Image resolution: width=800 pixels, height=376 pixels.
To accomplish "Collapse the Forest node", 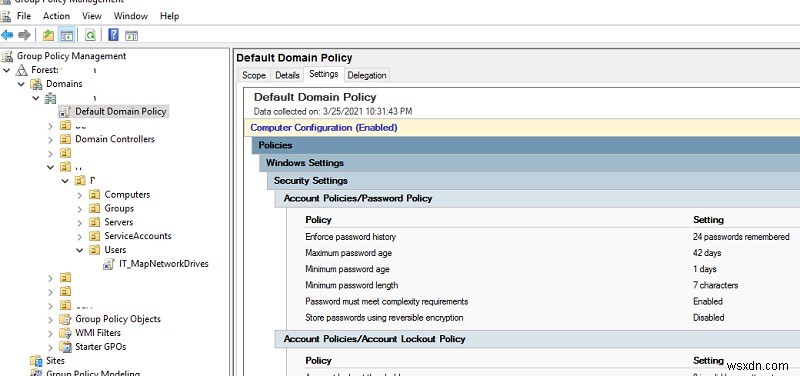I will pyautogui.click(x=7, y=70).
